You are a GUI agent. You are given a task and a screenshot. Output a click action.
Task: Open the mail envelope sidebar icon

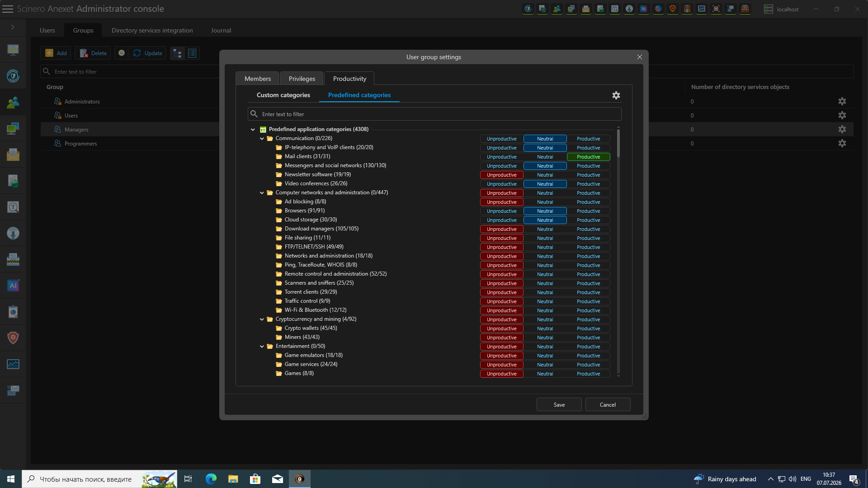13,155
